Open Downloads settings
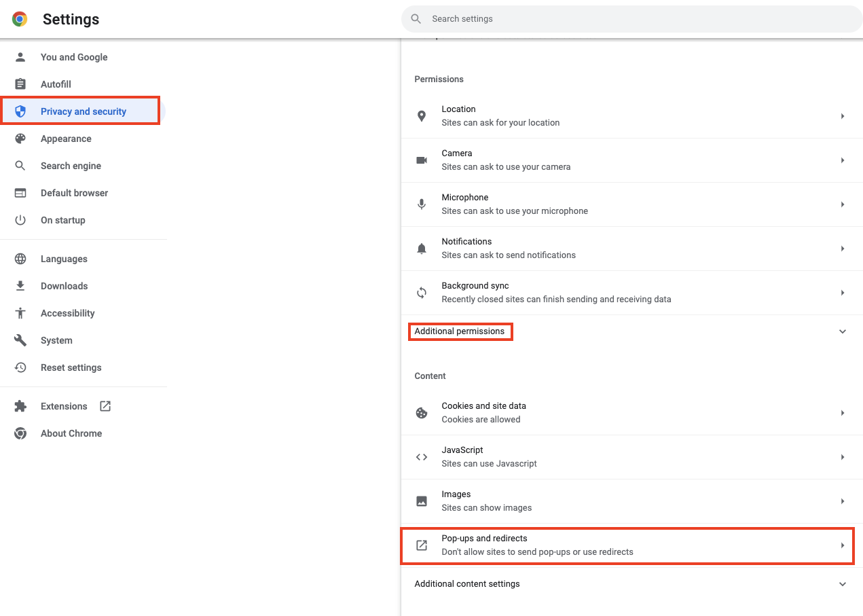 click(x=64, y=286)
